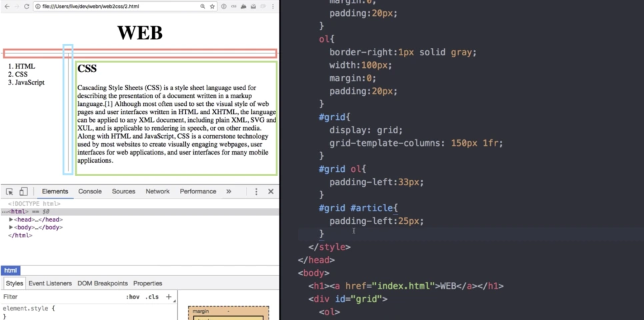The image size is (644, 320).
Task: Toggle the device toolbar icon
Action: pos(23,191)
